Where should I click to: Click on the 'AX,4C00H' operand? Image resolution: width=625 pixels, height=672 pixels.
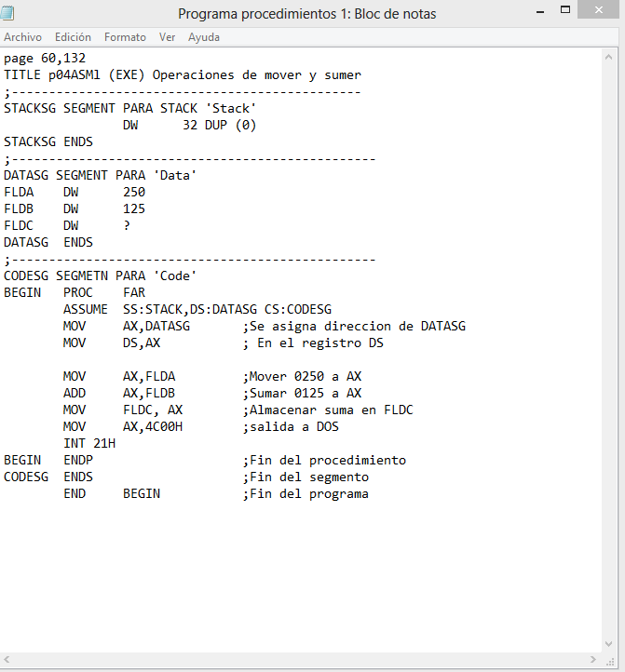[x=152, y=426]
